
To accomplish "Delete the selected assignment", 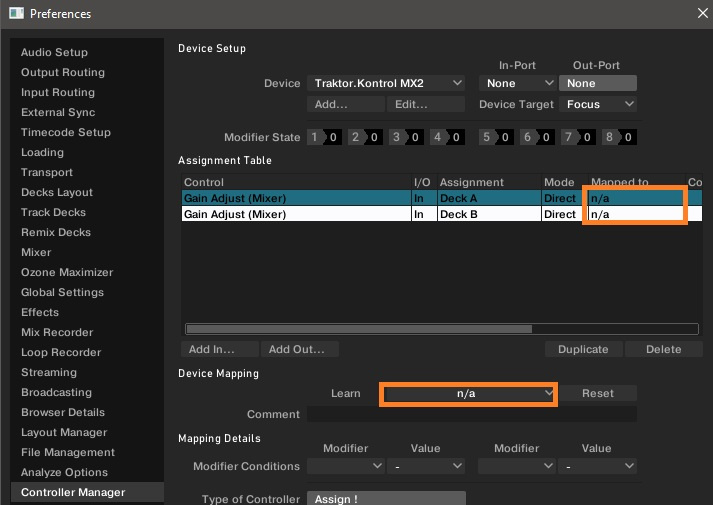I will (663, 350).
